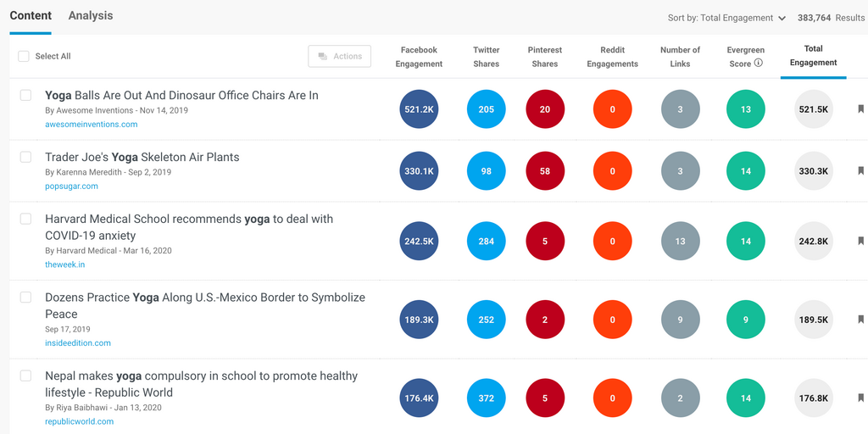Click the Total Engagement column header
This screenshot has width=868, height=434.
(x=813, y=56)
